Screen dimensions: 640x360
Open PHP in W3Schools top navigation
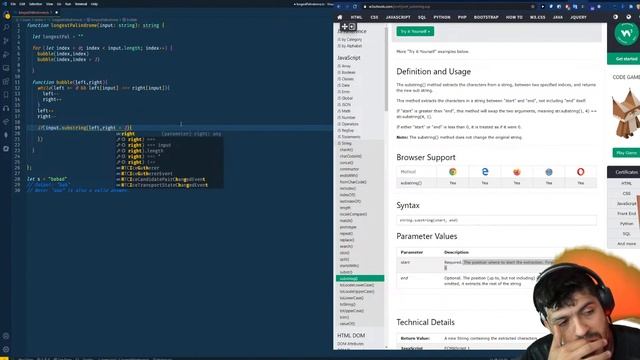pos(462,17)
